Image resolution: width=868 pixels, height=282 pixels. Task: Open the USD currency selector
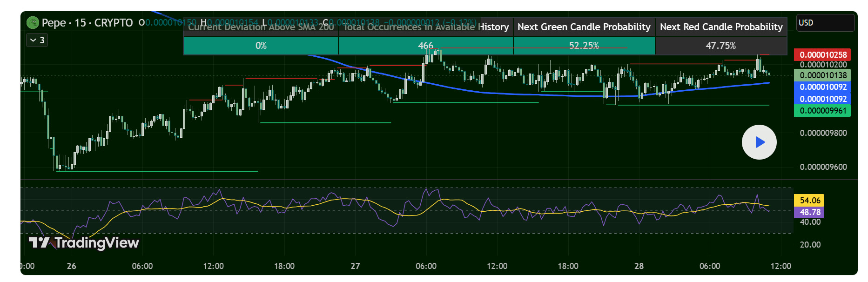[x=825, y=23]
